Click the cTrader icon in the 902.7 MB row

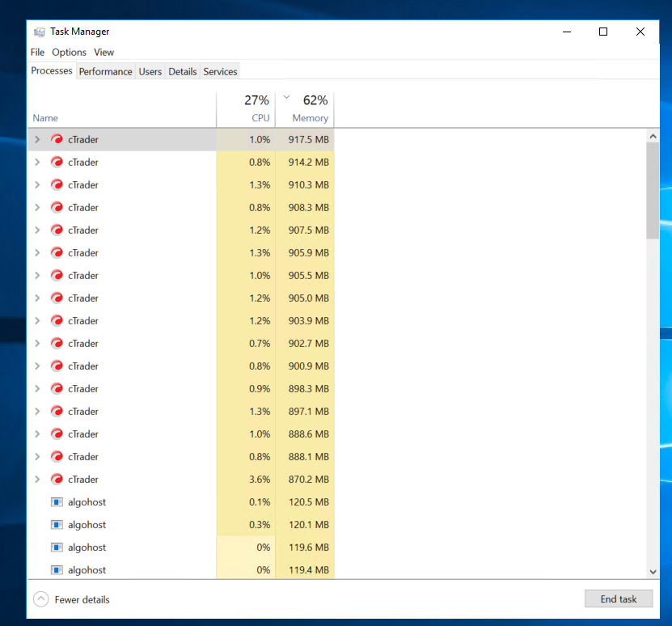(x=57, y=344)
